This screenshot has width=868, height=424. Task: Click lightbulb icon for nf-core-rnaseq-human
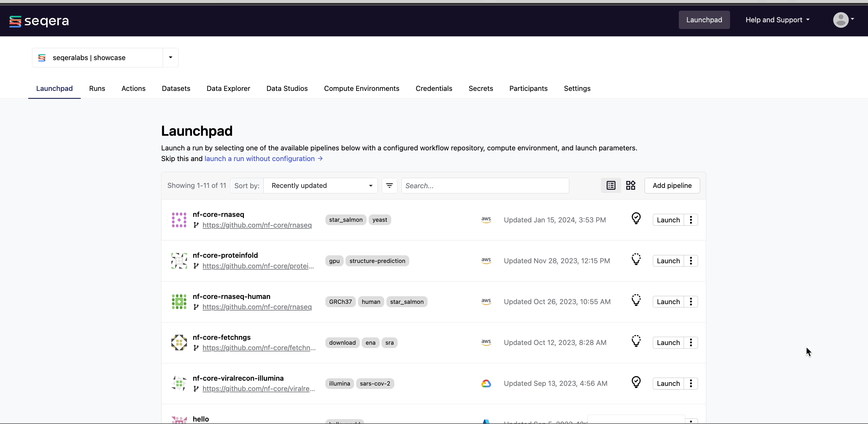coord(636,300)
